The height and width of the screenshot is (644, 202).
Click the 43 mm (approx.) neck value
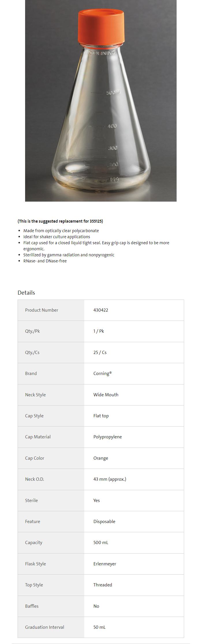point(110,479)
